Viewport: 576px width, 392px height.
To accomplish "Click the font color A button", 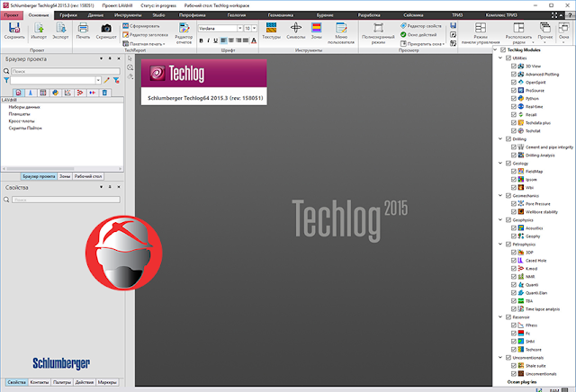I will 254,40.
